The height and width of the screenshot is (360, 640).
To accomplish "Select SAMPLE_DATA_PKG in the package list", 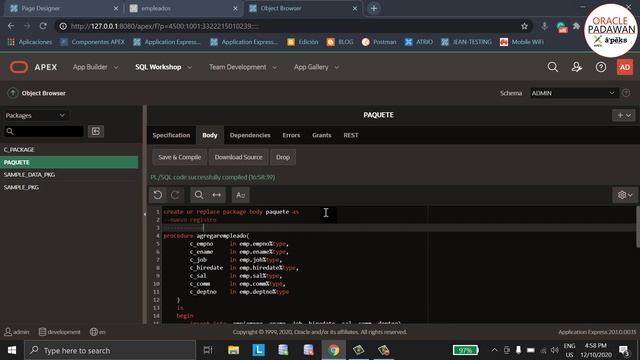I will click(x=69, y=175).
